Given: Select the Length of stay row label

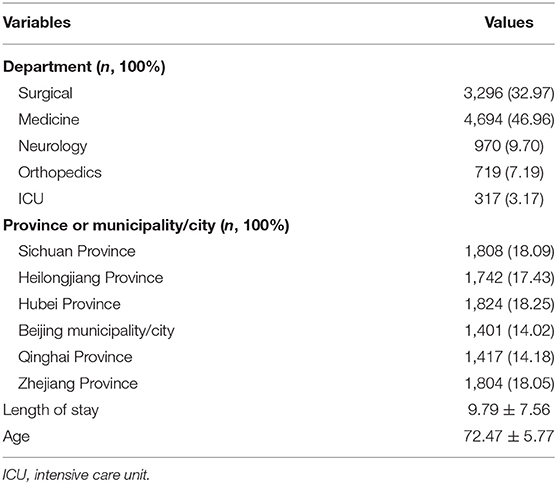Looking at the screenshot, I should tap(51, 410).
